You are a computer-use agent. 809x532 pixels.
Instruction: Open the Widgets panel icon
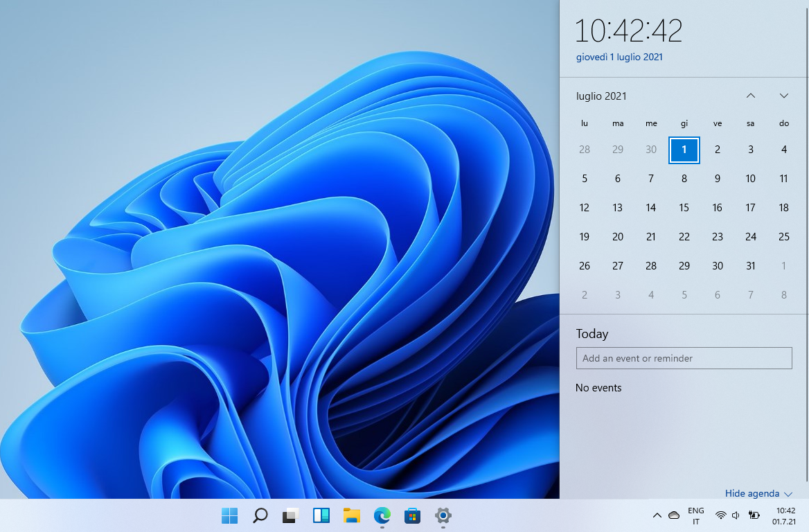pos(321,515)
